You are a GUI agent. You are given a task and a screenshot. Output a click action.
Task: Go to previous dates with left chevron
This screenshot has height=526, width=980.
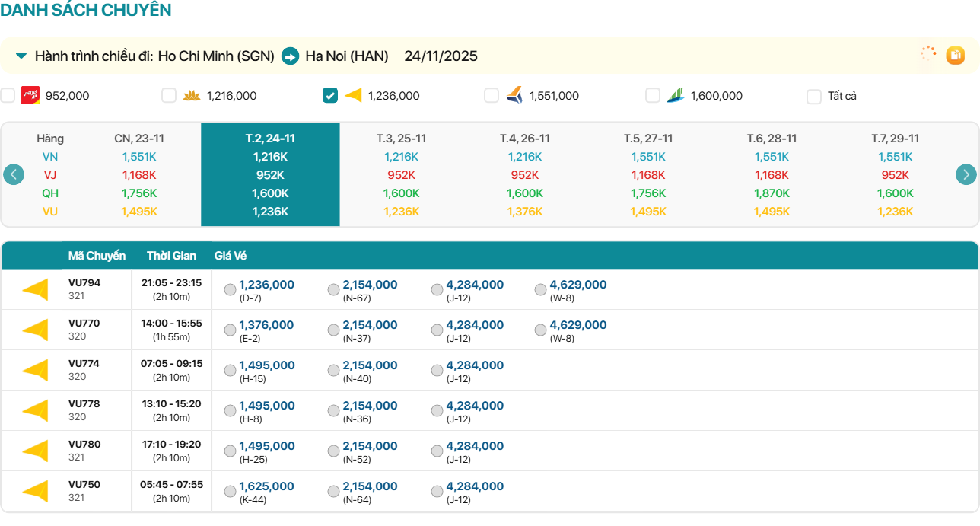[x=14, y=174]
